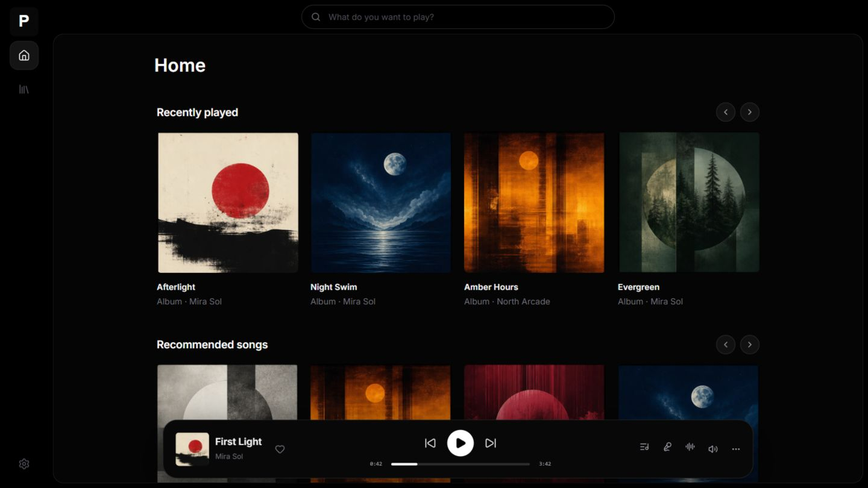
Task: Click the Amber Hours album title
Action: [x=491, y=287]
